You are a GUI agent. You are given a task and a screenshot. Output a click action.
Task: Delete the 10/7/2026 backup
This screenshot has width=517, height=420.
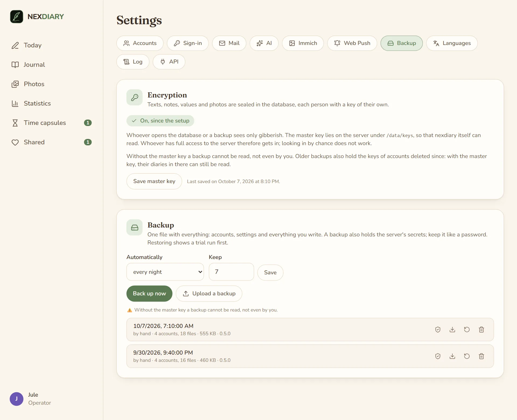[481, 330]
